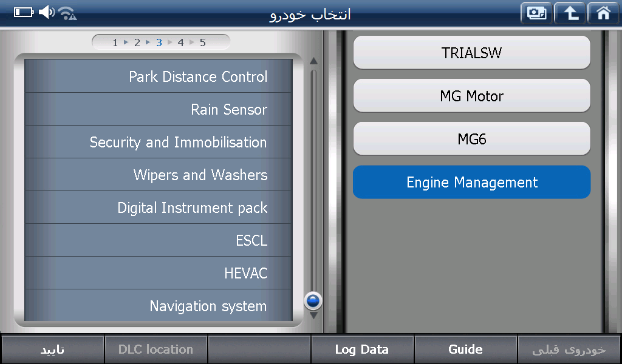
Task: Select step 1 in the breadcrumb
Action: click(x=115, y=42)
